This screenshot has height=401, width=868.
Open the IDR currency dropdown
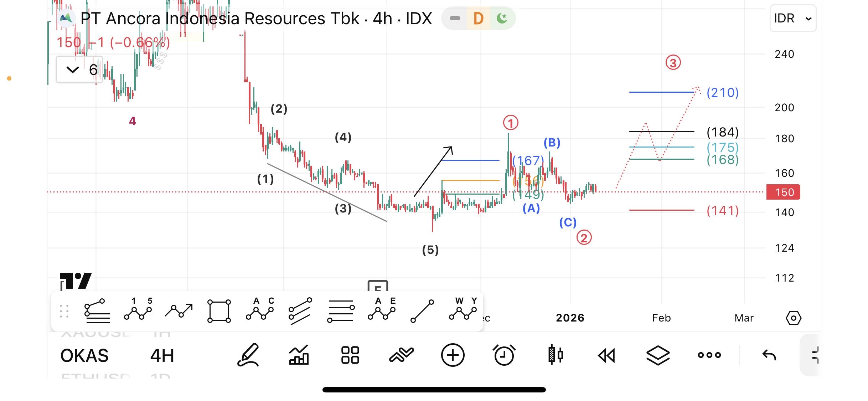[x=792, y=18]
